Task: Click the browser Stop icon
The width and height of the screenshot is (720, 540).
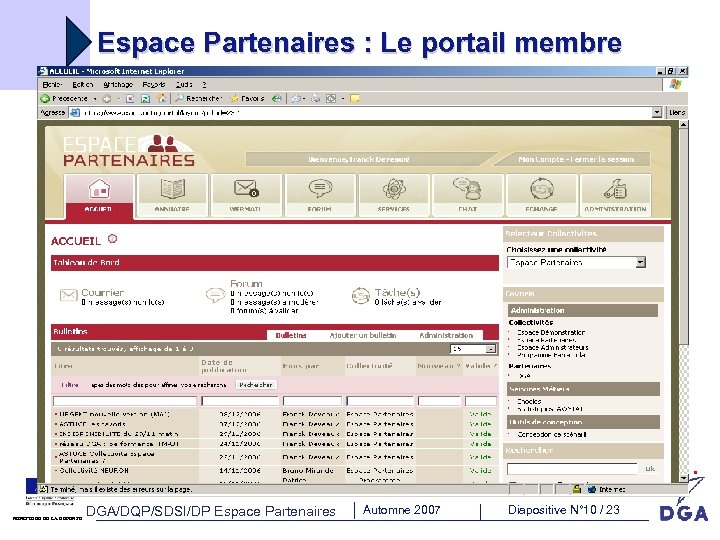Action: coord(130,98)
